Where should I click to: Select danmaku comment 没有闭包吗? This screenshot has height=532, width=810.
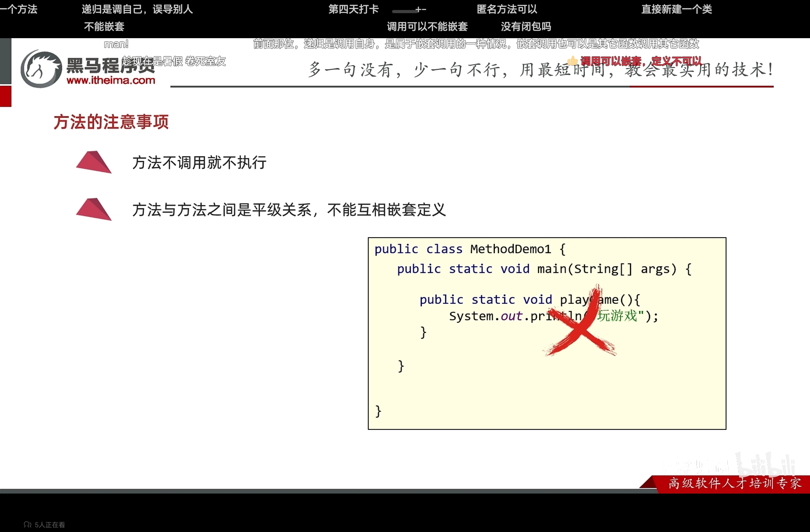(x=526, y=27)
